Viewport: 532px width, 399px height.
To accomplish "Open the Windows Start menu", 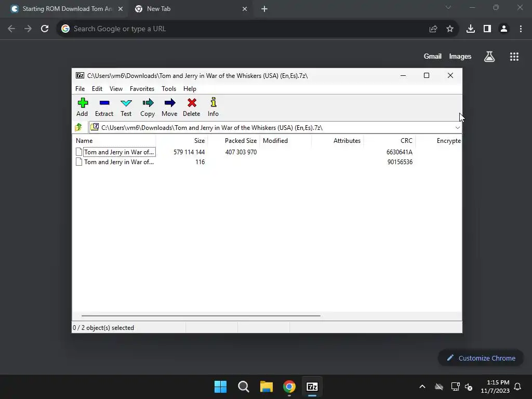I will pyautogui.click(x=220, y=387).
